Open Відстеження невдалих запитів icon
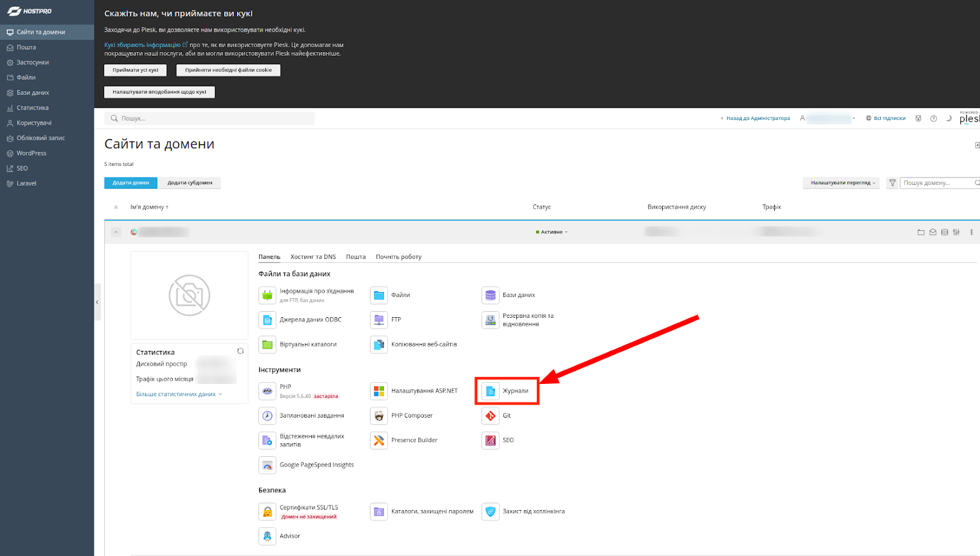980x556 pixels. click(268, 440)
